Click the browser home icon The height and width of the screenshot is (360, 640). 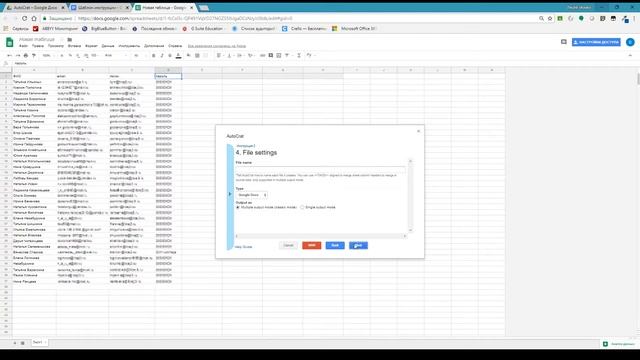click(34, 18)
